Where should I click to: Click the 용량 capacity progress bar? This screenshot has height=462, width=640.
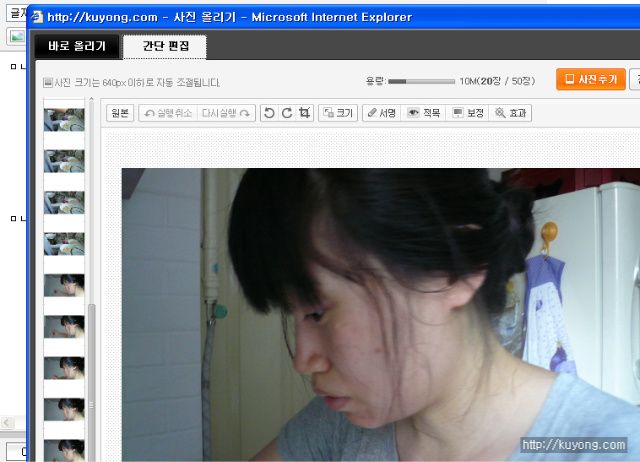tap(421, 81)
